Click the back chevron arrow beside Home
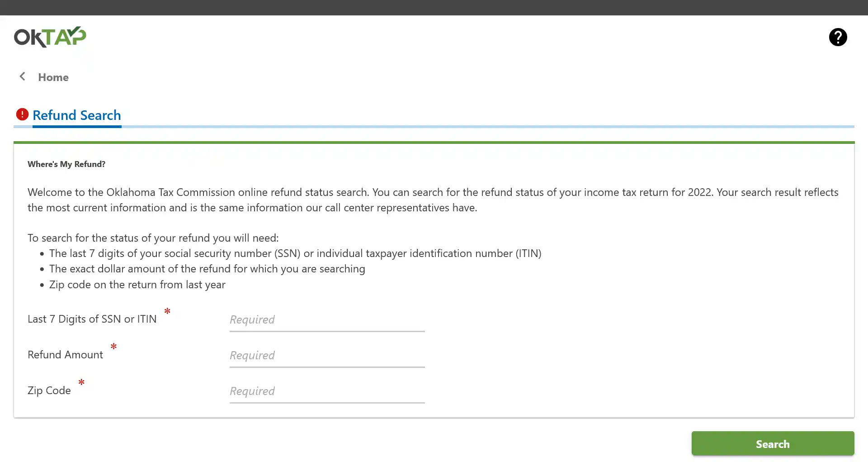Viewport: 868px width, 462px height. (22, 76)
